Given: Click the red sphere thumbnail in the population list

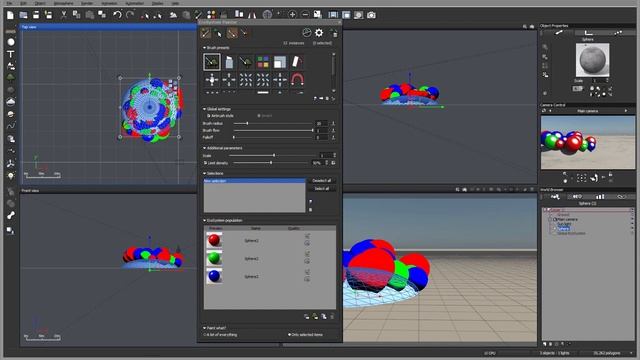Looking at the screenshot, I should (214, 240).
